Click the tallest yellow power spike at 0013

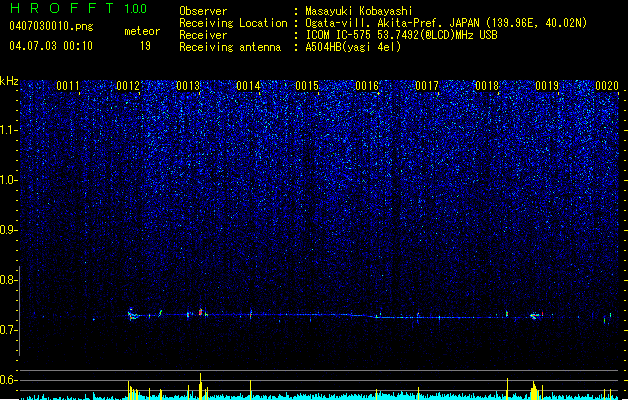(x=201, y=386)
